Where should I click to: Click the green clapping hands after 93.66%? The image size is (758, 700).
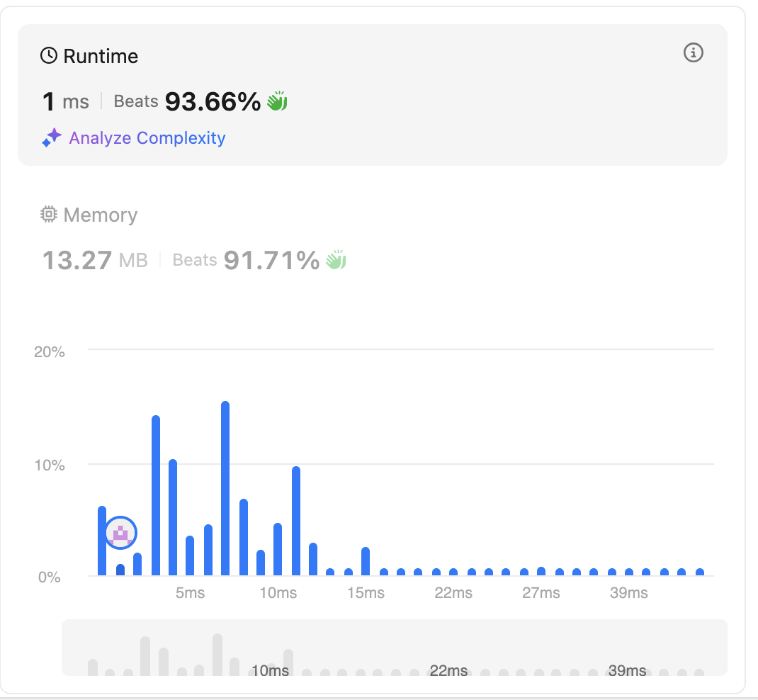click(x=278, y=101)
